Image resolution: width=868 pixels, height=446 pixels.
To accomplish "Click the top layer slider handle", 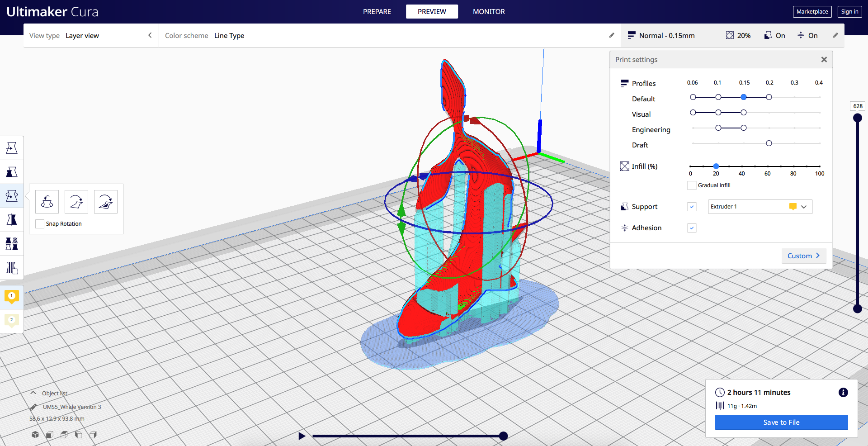I will tap(857, 118).
